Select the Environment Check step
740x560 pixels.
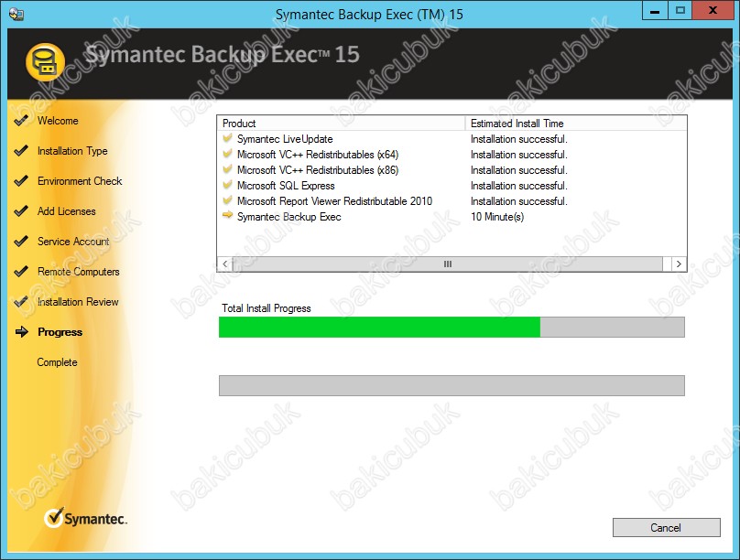click(x=80, y=181)
